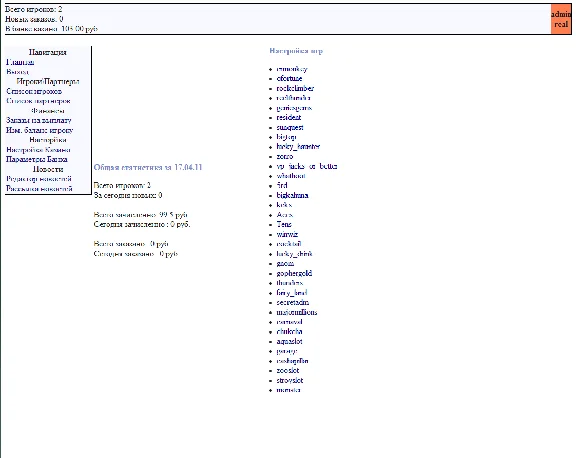
Task: Open vp jacks or better game
Action: tap(307, 166)
